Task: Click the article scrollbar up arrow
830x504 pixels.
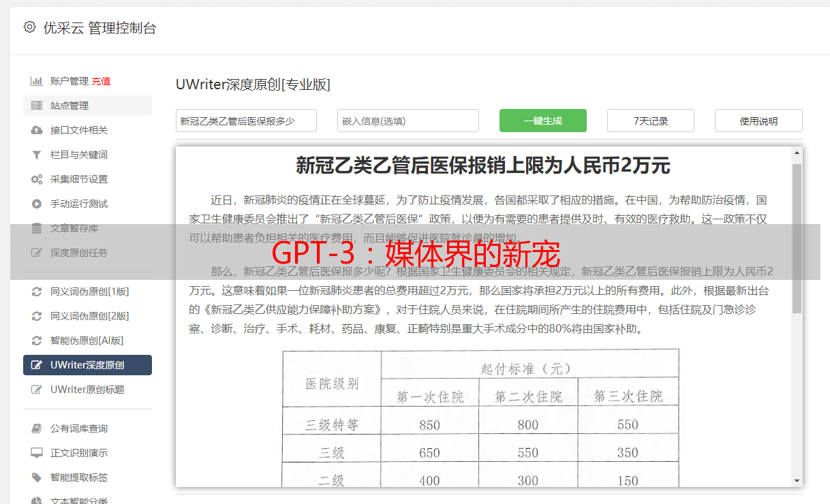Action: tap(797, 153)
